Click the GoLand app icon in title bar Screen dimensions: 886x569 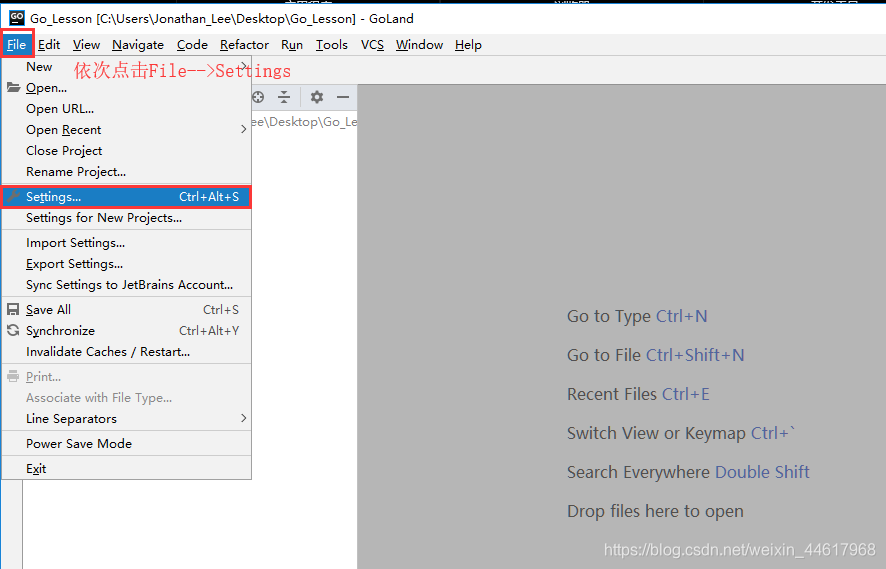click(x=16, y=18)
